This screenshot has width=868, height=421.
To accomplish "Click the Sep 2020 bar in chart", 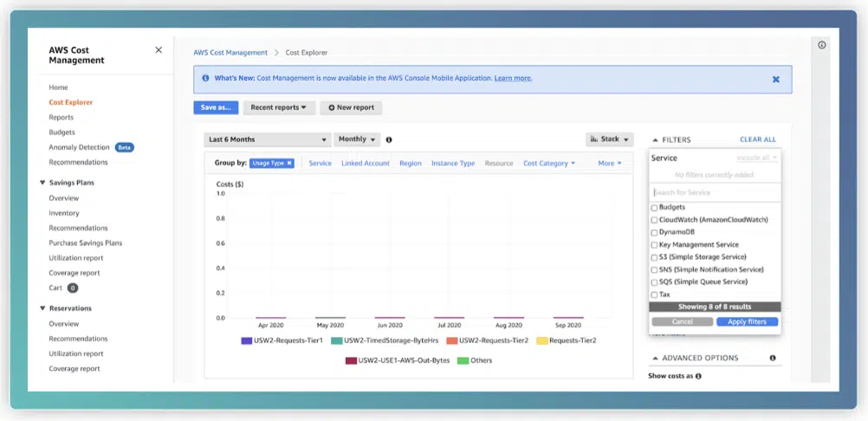I will 568,318.
